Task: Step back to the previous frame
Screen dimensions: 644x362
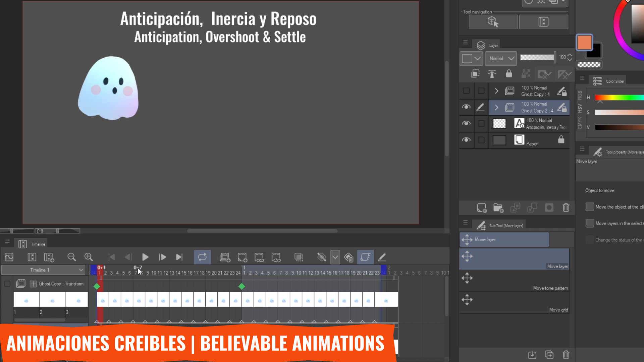Action: click(x=128, y=257)
